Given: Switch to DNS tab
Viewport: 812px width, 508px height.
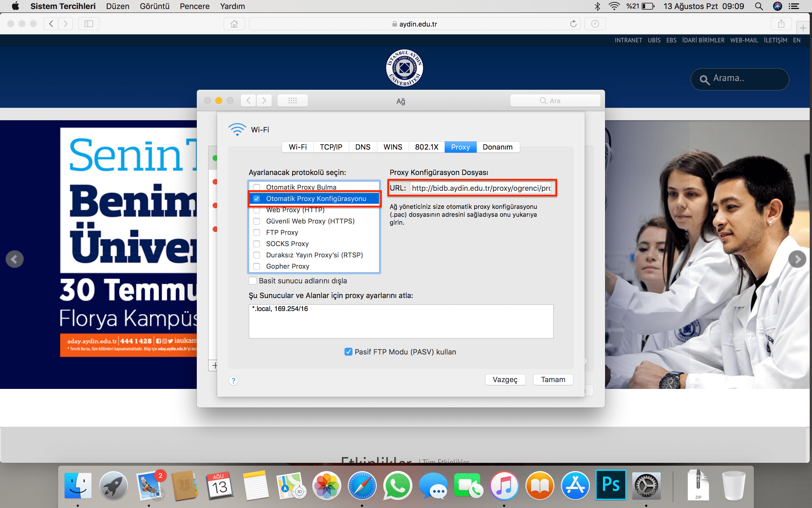Looking at the screenshot, I should click(363, 147).
